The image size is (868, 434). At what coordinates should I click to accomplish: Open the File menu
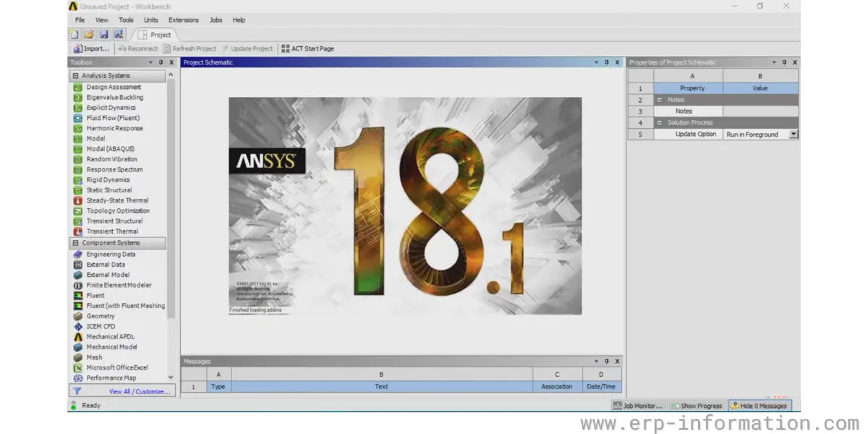click(x=80, y=20)
